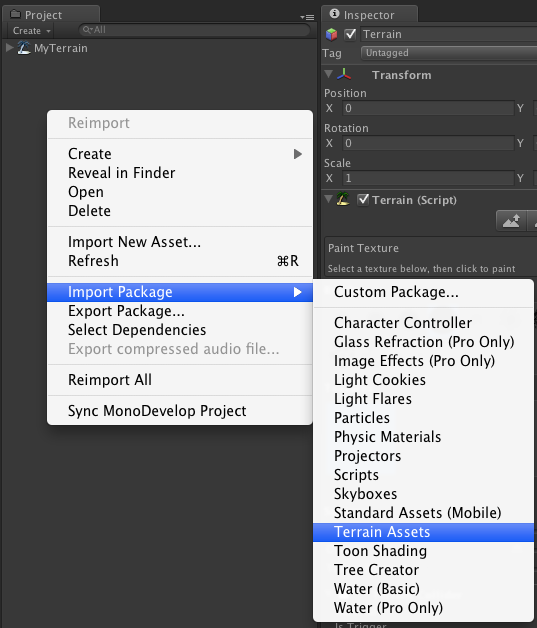Screen dimensions: 537x628
Task: Choose Export Package...
Action: [180, 311]
